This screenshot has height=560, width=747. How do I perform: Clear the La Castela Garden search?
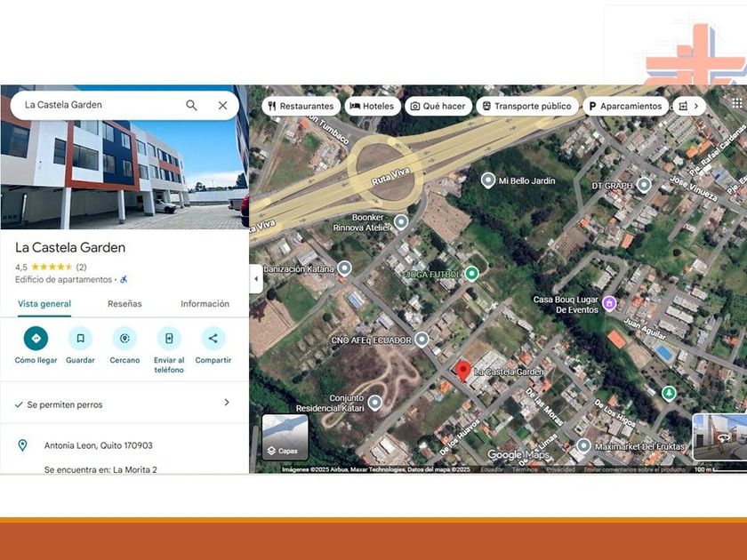pos(222,105)
